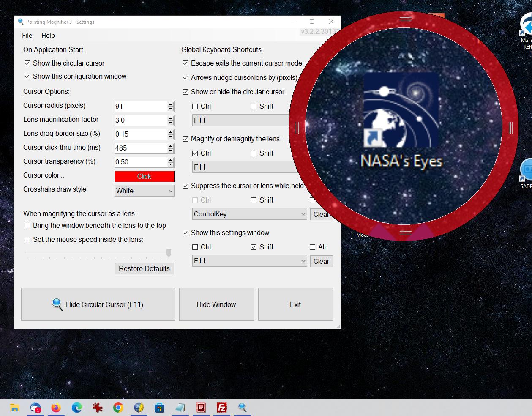Open File Explorer from the taskbar
Viewport: 532px width, 416px height.
pos(15,408)
